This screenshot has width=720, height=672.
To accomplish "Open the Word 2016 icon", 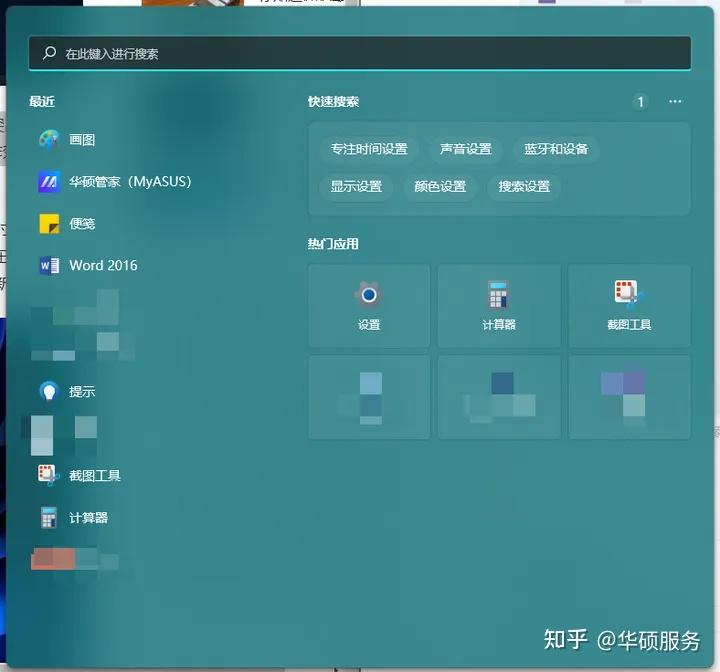I will 49,265.
